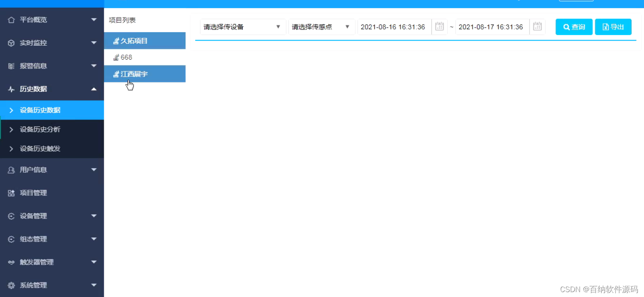644x297 pixels.
Task: Open the 项目管理 menu item
Action: [52, 193]
